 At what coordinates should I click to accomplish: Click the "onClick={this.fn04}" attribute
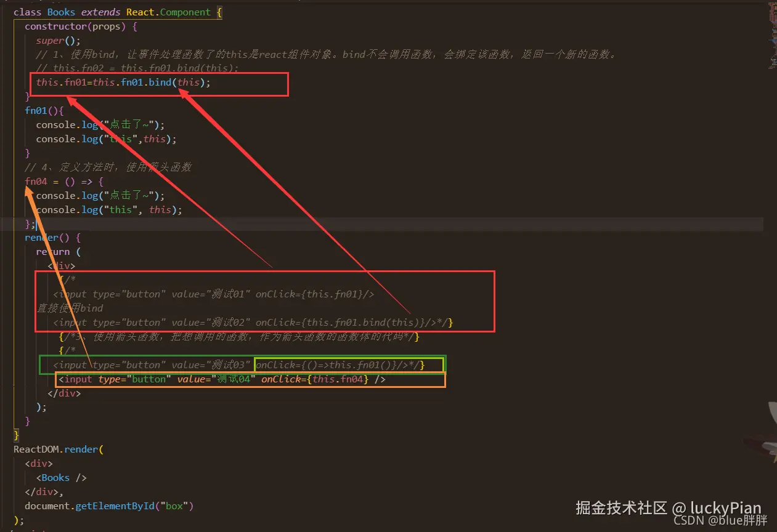(x=315, y=379)
